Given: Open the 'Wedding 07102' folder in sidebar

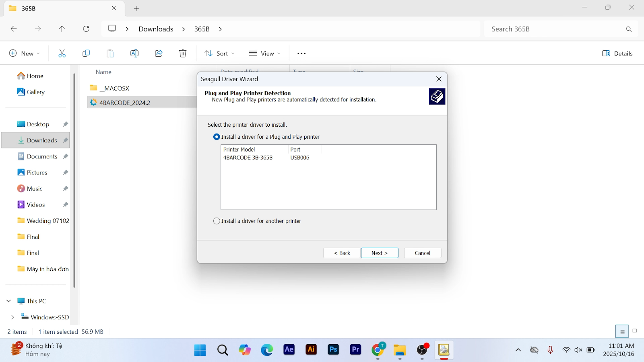Looking at the screenshot, I should (x=43, y=221).
